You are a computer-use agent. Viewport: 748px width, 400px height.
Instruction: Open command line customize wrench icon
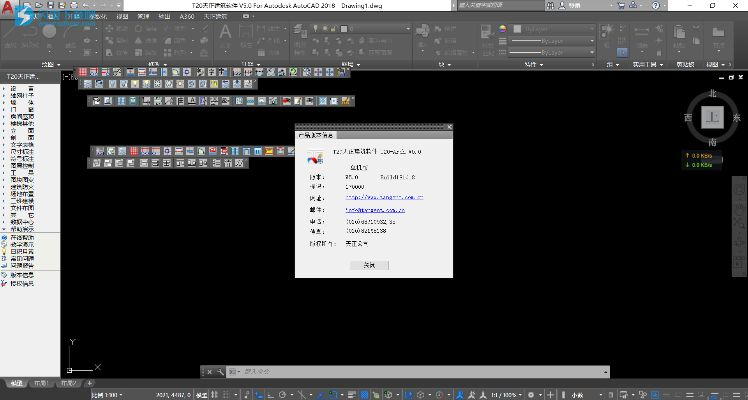[x=219, y=371]
